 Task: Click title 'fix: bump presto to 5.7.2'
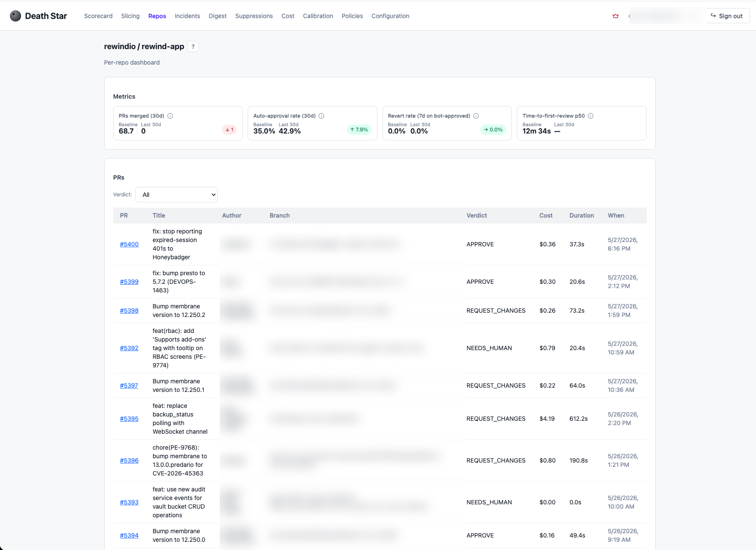[x=179, y=282]
